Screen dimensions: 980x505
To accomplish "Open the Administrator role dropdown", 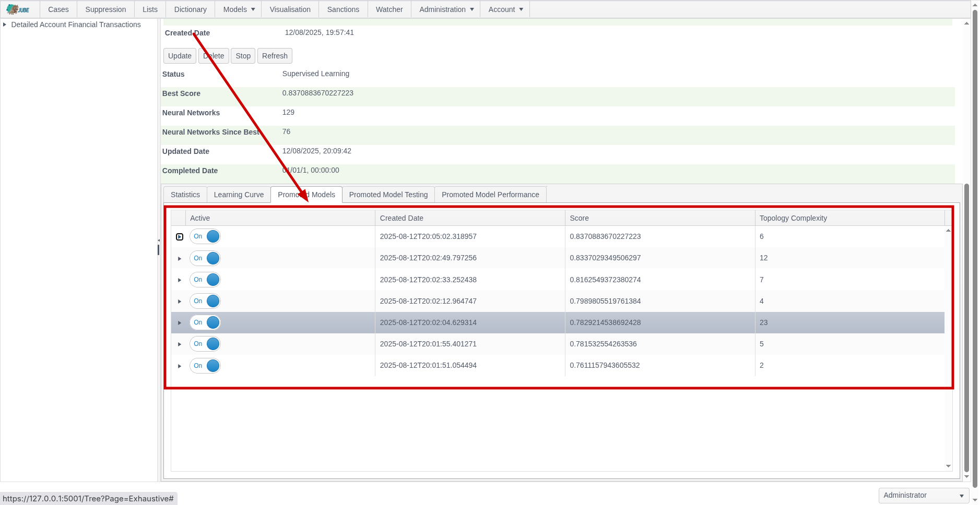I will tap(924, 495).
